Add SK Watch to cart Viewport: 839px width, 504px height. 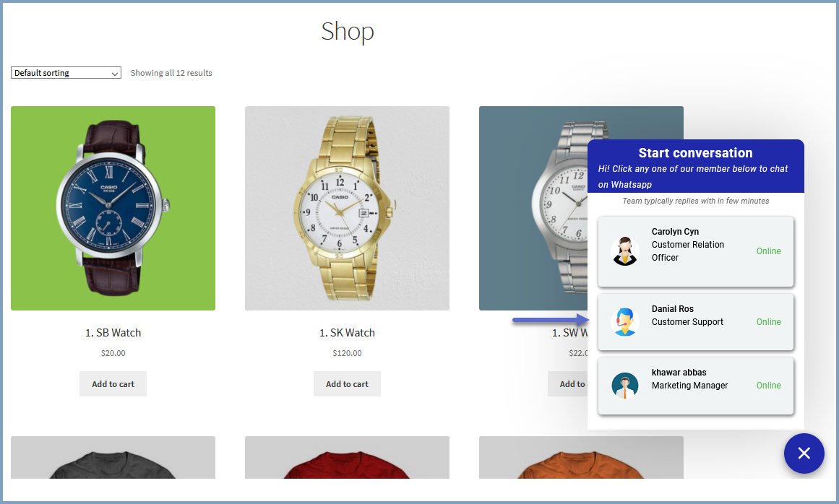[x=347, y=383]
